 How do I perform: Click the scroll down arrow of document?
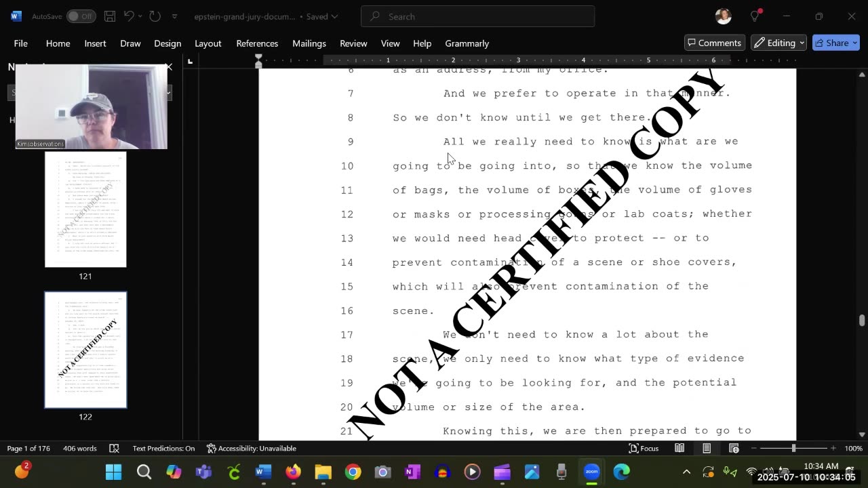(862, 434)
